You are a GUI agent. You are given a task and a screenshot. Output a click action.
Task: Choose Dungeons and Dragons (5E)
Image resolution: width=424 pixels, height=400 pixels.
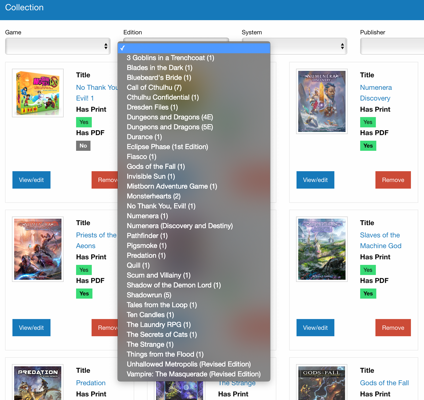coord(194,127)
